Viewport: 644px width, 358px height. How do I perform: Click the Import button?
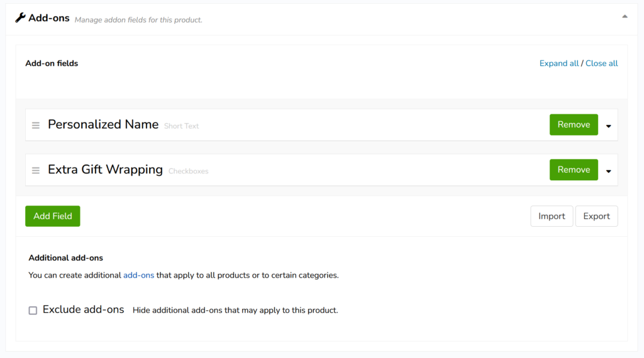tap(552, 216)
